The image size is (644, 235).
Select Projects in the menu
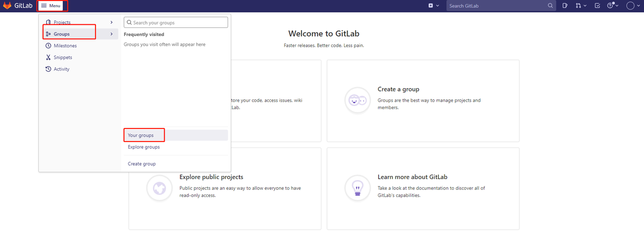click(79, 22)
